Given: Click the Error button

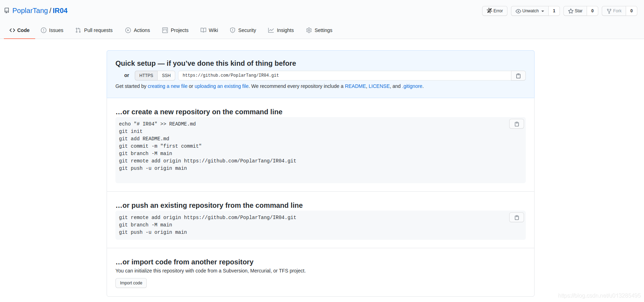Looking at the screenshot, I should coord(494,11).
